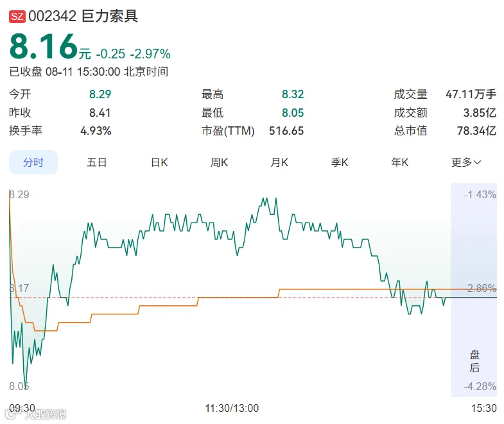
Task: Click the 8.16 current price figure
Action: click(x=44, y=47)
